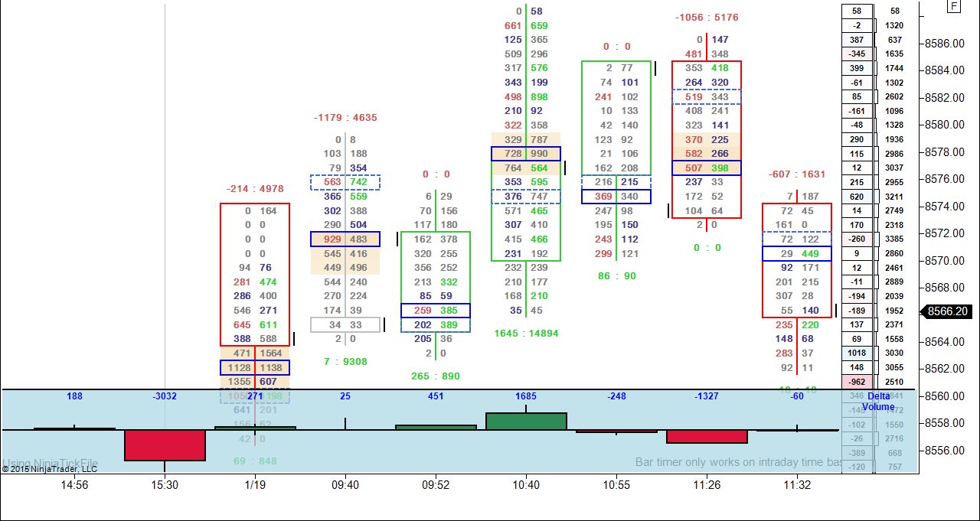Screen dimensions: 980x521
Task: Click the 451 delta value
Action: [436, 396]
